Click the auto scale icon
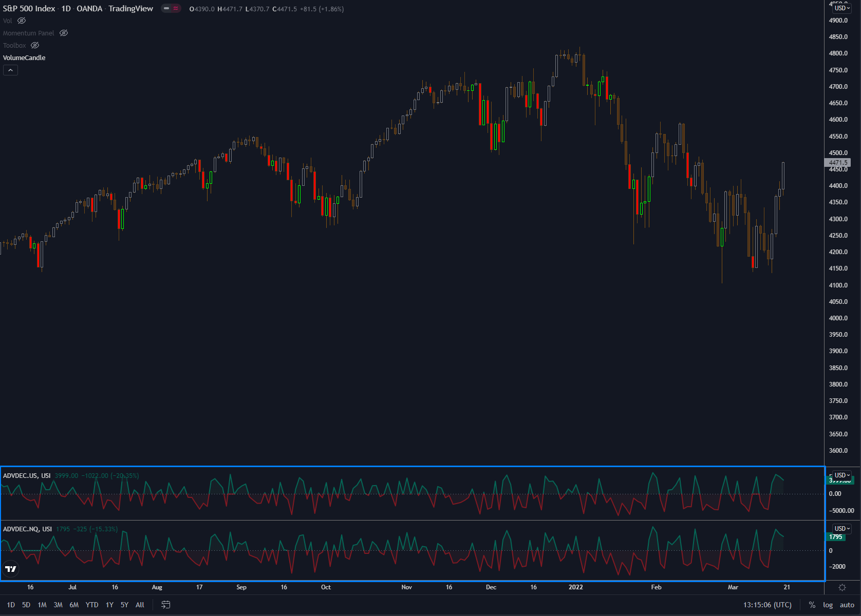Viewport: 861px width, 616px height. (x=846, y=605)
